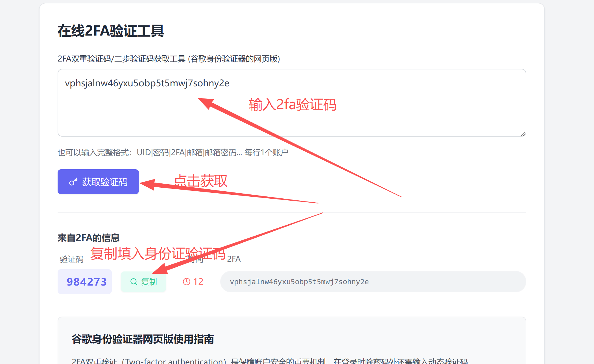Image resolution: width=594 pixels, height=364 pixels.
Task: Click the gray 2FA secret output field
Action: (x=373, y=282)
